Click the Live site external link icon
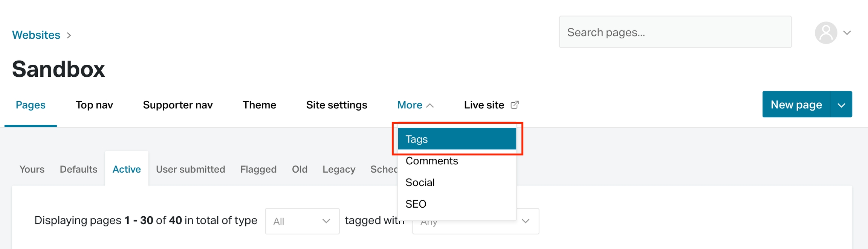868x249 pixels. 515,104
